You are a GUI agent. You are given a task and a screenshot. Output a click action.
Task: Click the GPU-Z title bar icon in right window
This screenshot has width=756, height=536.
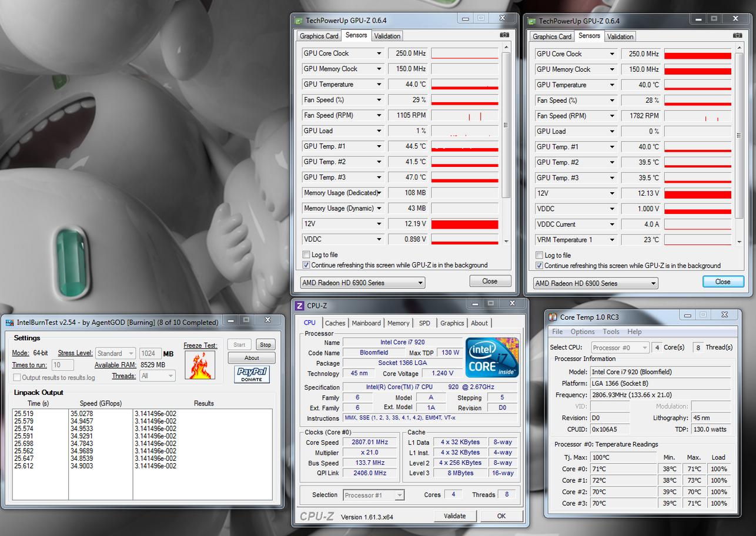532,21
